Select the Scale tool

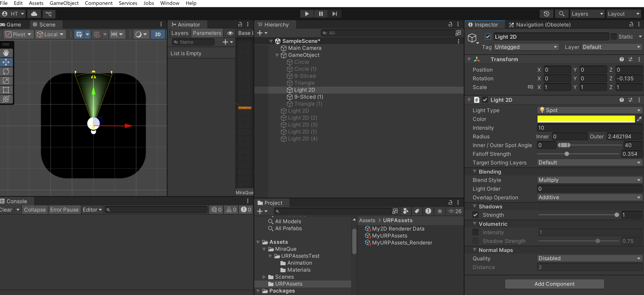tap(6, 81)
